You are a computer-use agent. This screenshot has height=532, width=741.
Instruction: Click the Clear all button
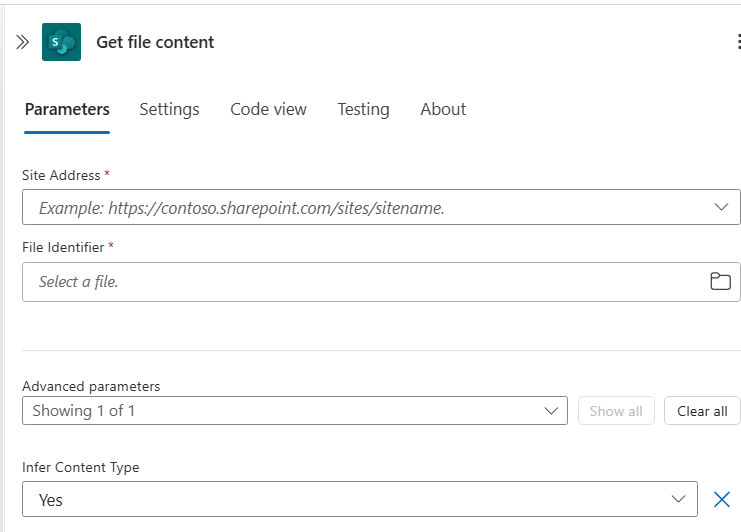tap(702, 411)
